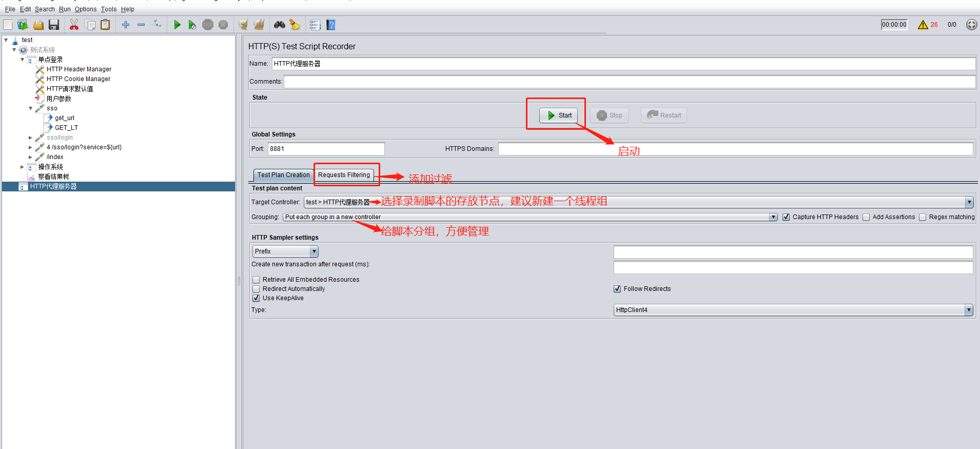This screenshot has height=449, width=980.
Task: Select the GET_LT sampler in tree
Action: click(67, 128)
